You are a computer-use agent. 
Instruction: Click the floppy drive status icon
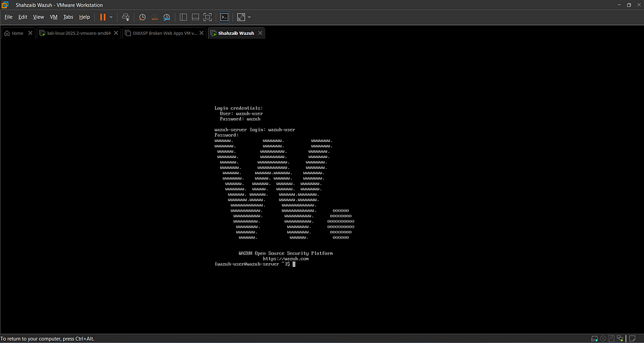pos(612,339)
